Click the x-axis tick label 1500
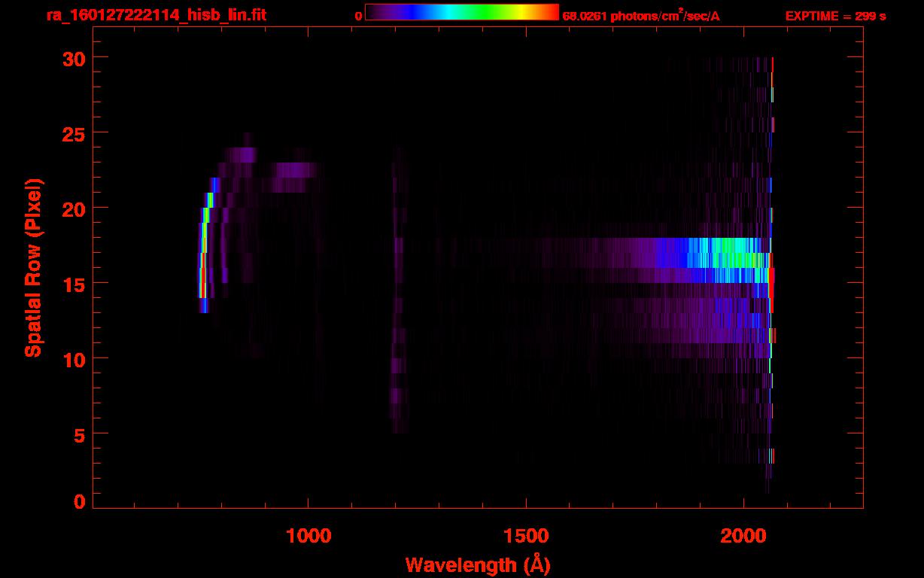The width and height of the screenshot is (924, 578). pyautogui.click(x=526, y=535)
